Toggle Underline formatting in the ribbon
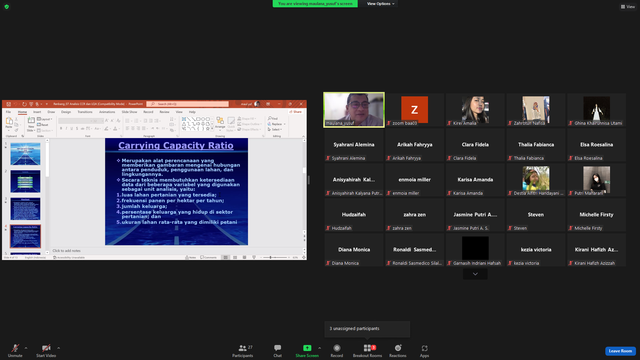640x360 pixels. point(71,129)
